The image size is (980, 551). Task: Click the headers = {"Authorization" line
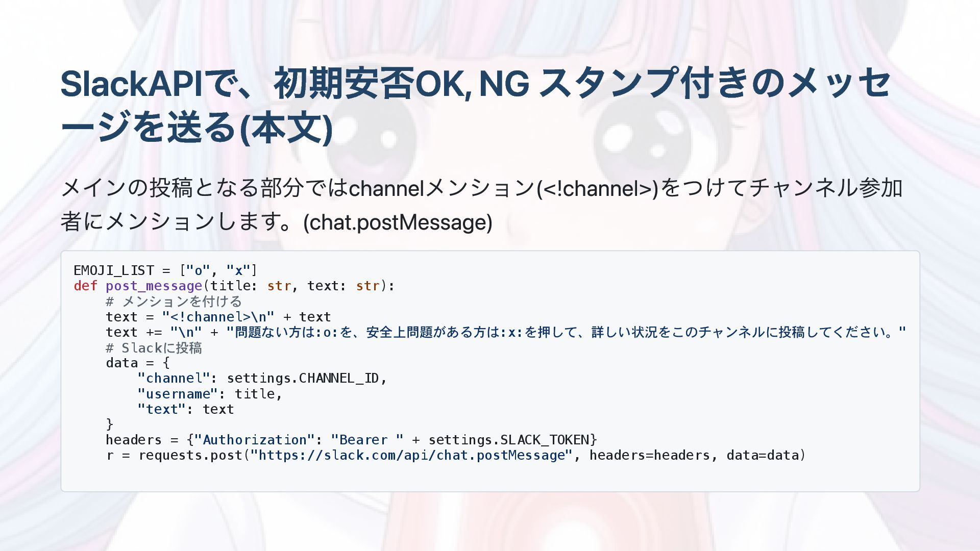(351, 440)
